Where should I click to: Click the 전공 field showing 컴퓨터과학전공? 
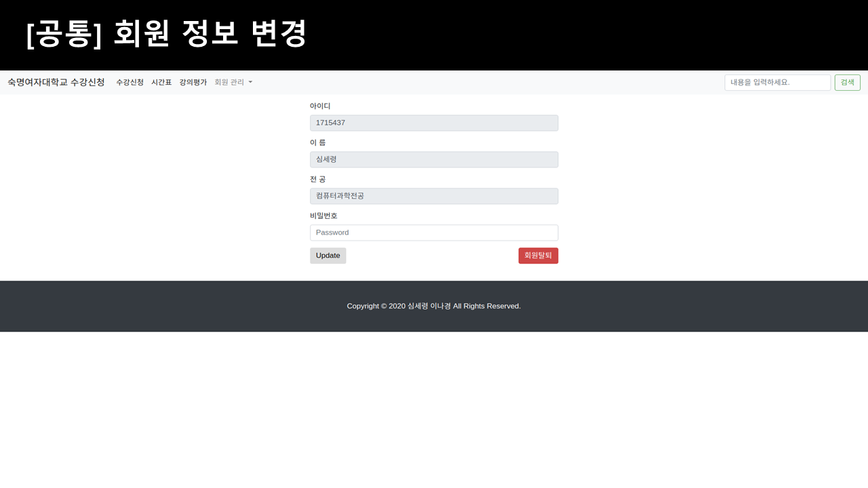(434, 196)
